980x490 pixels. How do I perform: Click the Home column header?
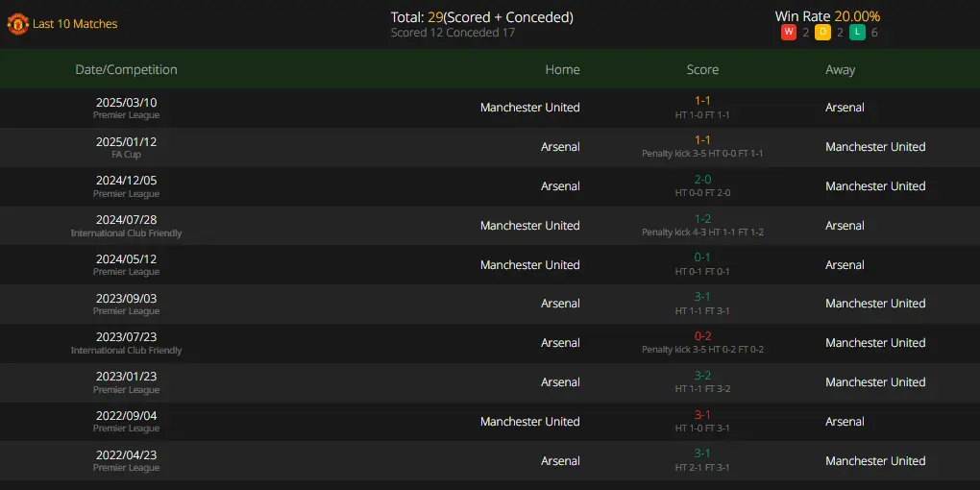tap(562, 69)
